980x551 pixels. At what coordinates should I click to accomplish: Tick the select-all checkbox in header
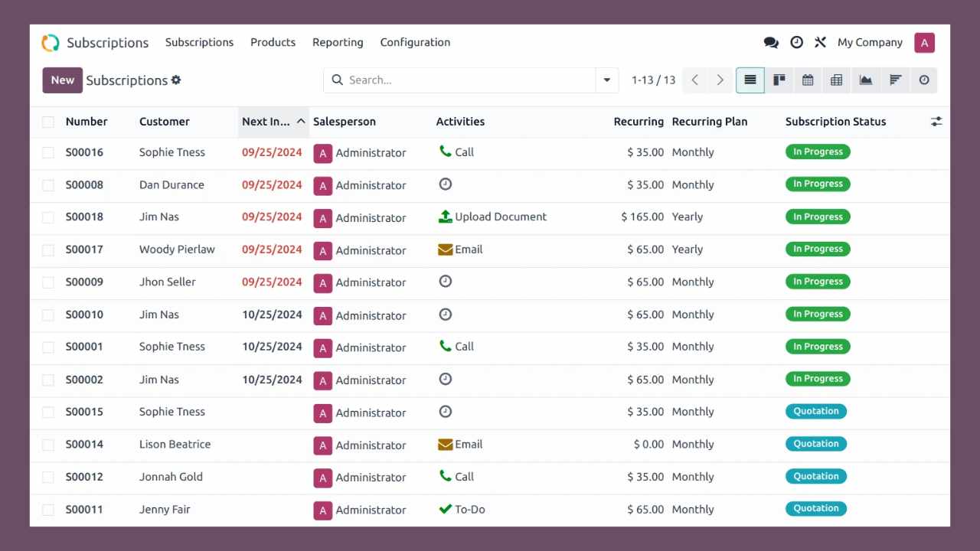pos(48,122)
